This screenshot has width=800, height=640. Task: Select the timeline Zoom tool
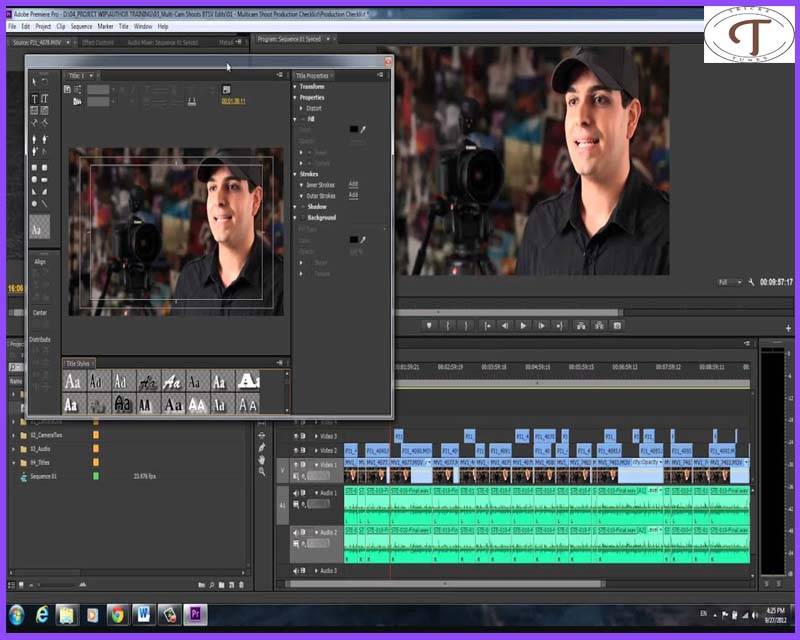click(262, 472)
